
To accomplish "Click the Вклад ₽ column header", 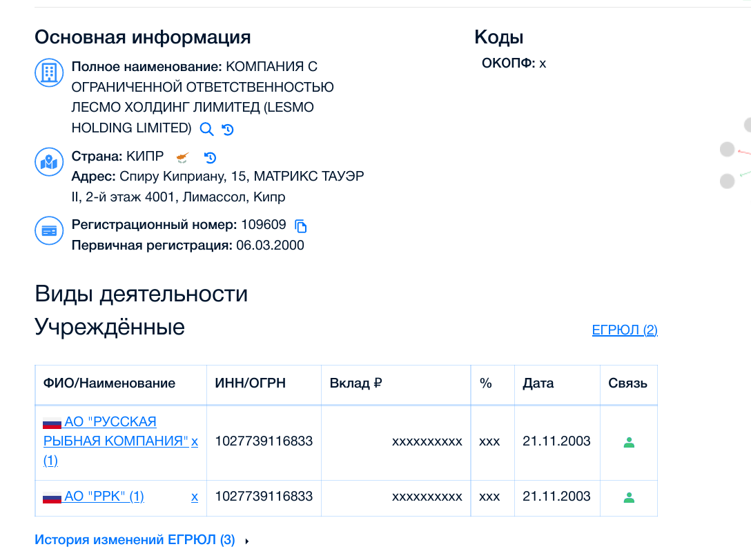I will point(355,383).
